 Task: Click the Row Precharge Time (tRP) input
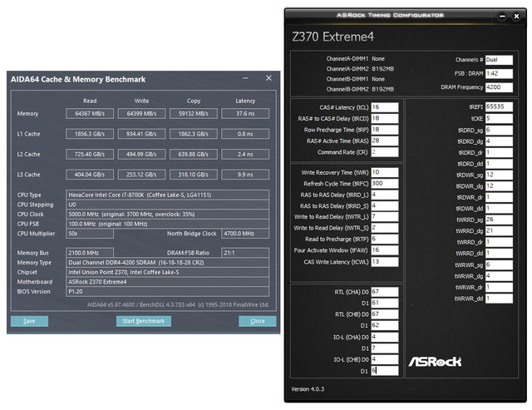(x=384, y=130)
